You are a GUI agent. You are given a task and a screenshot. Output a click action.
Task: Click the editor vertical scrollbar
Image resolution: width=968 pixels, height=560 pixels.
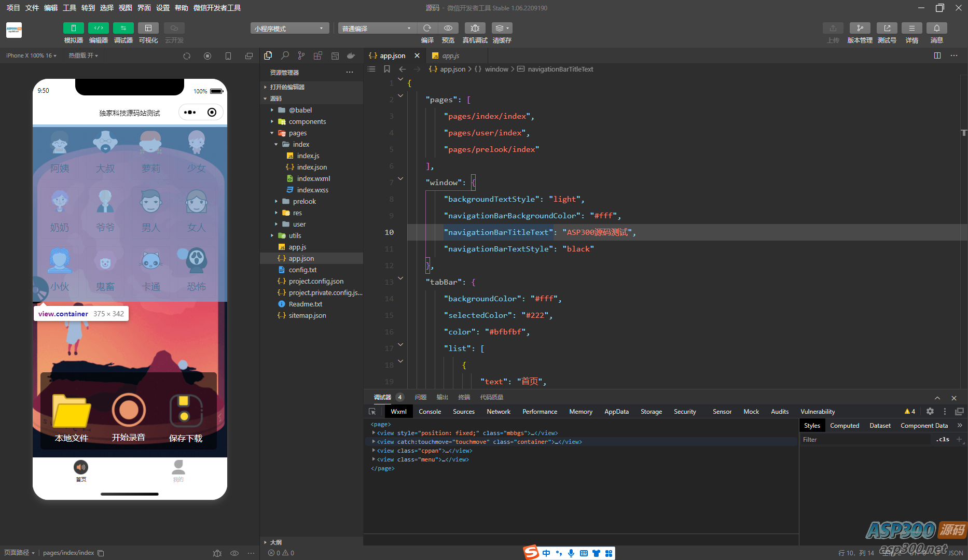tap(964, 133)
